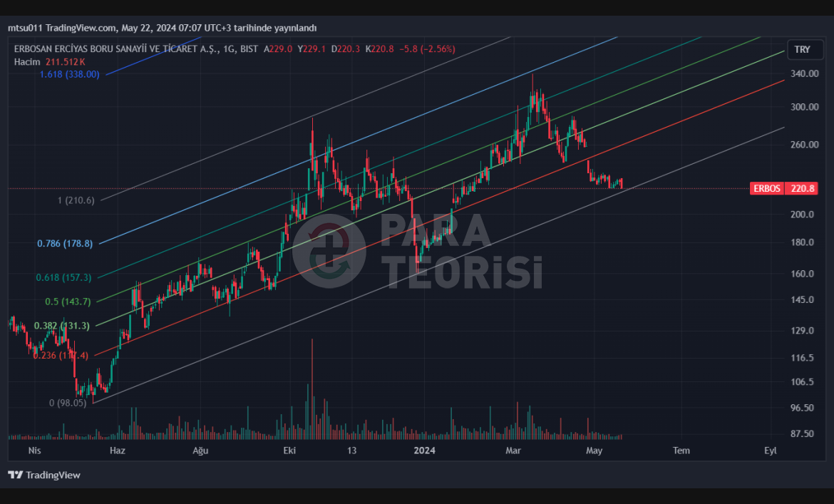Open the TRY currency selector

pos(802,49)
